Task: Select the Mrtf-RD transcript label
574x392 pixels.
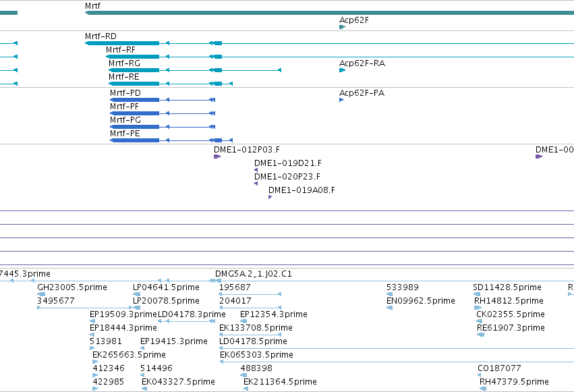Action: (x=101, y=36)
